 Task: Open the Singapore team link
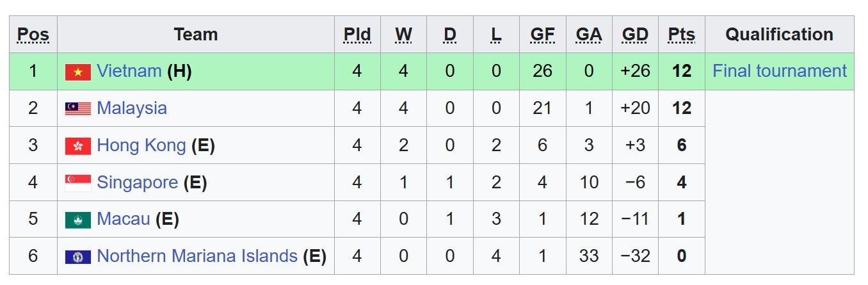pyautogui.click(x=137, y=183)
